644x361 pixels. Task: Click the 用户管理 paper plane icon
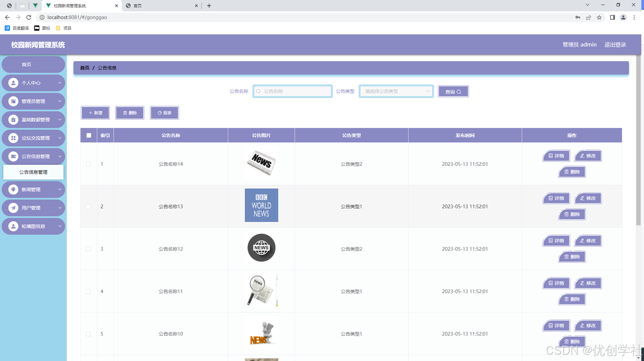click(x=13, y=208)
